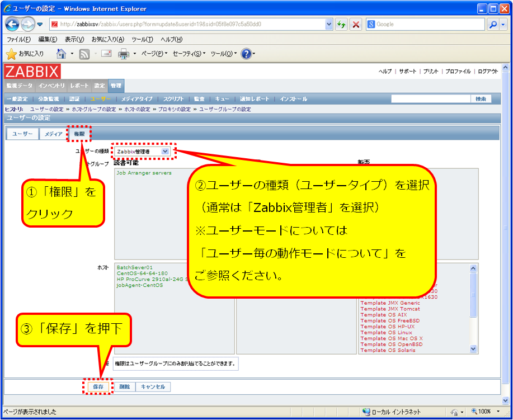Screen dimensions: 513x420
Task: Open the ツール(T) menu in the menu bar
Action: tap(142, 40)
